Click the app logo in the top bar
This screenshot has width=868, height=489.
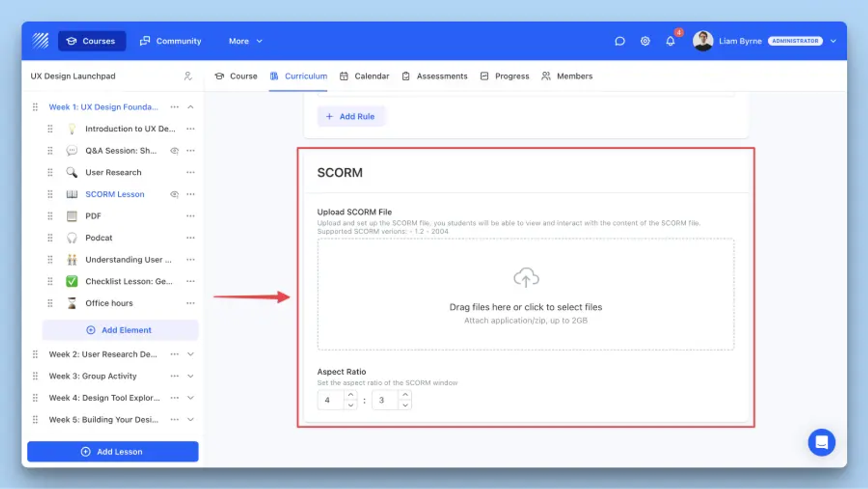[40, 41]
